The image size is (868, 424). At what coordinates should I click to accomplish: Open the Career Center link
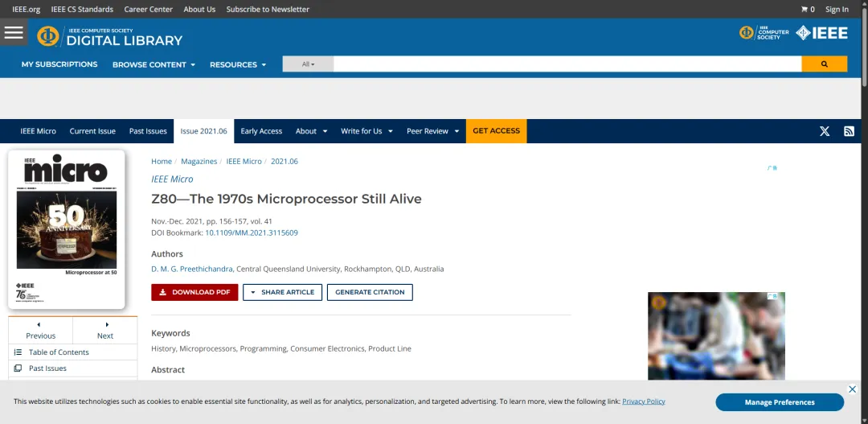pos(149,10)
